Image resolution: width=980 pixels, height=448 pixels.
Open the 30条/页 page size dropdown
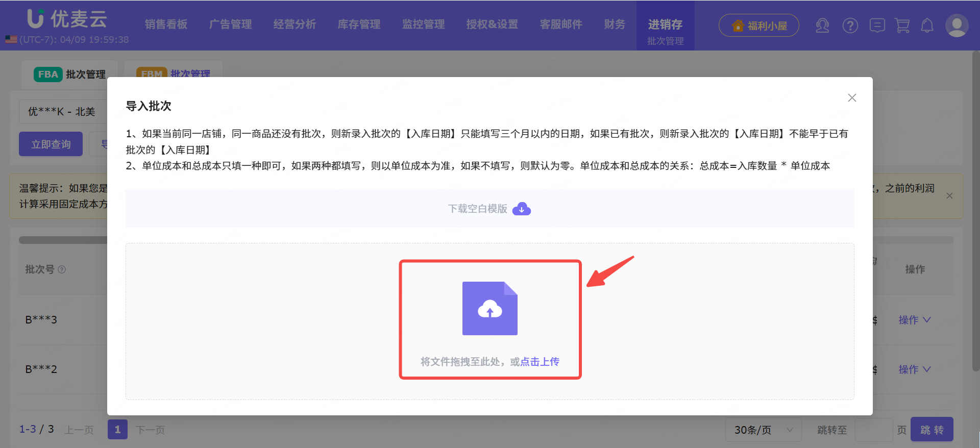tap(763, 430)
